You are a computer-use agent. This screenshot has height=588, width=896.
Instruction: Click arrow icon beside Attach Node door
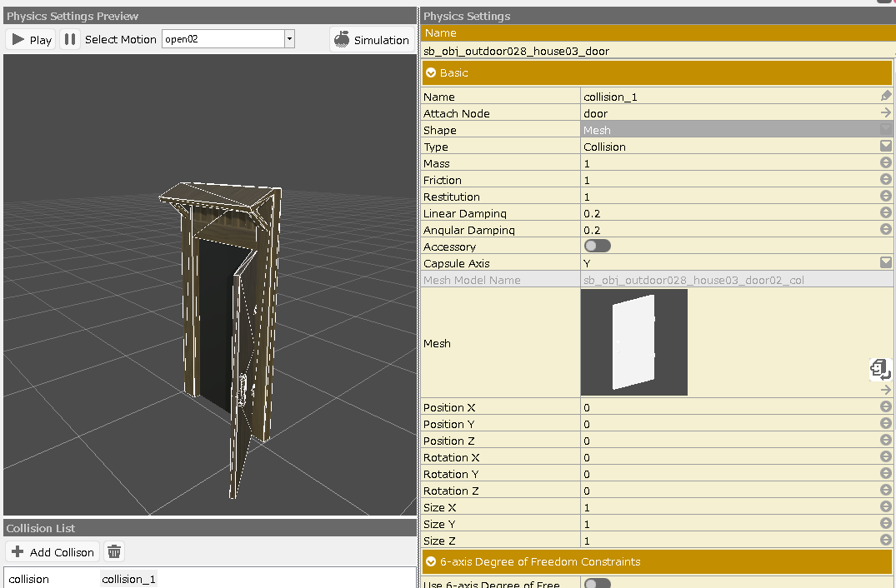[886, 113]
